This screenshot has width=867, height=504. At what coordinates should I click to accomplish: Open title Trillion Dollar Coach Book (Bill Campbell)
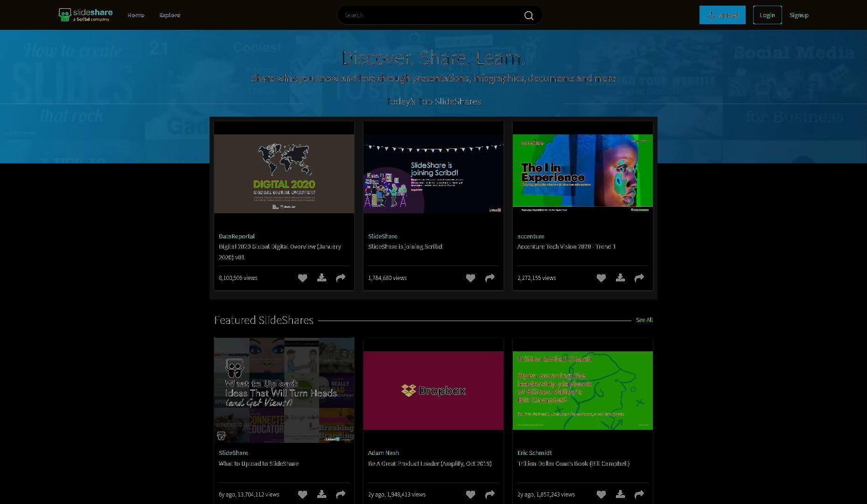click(x=573, y=463)
